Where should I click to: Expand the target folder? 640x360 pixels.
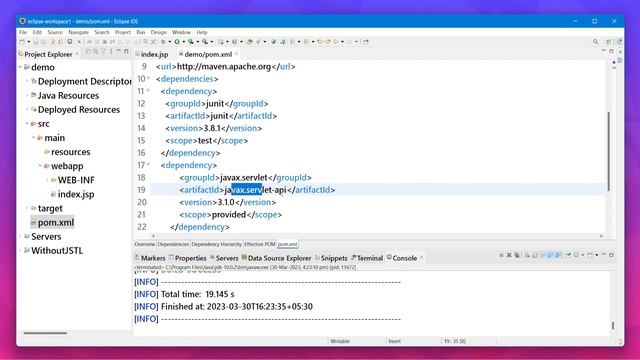click(27, 208)
